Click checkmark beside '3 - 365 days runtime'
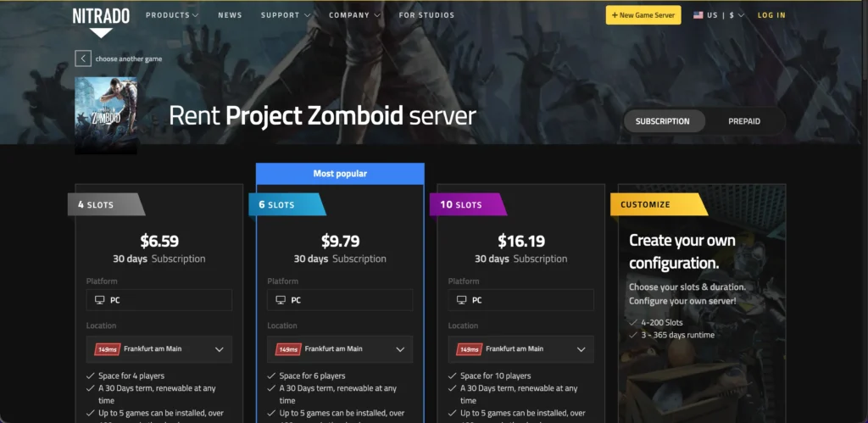The width and height of the screenshot is (868, 423). [x=632, y=335]
